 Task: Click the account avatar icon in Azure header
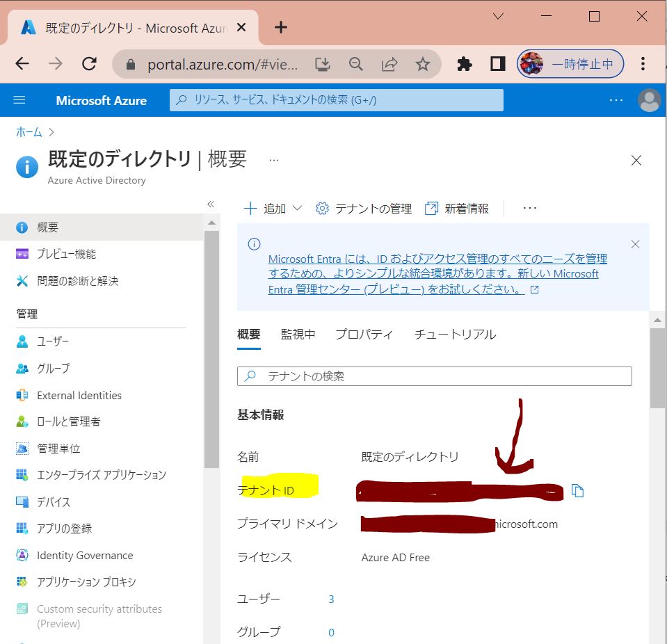pyautogui.click(x=649, y=100)
